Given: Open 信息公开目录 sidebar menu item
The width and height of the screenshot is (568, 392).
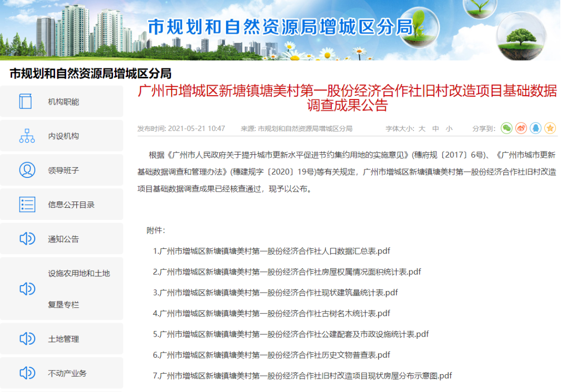Looking at the screenshot, I should [62, 204].
